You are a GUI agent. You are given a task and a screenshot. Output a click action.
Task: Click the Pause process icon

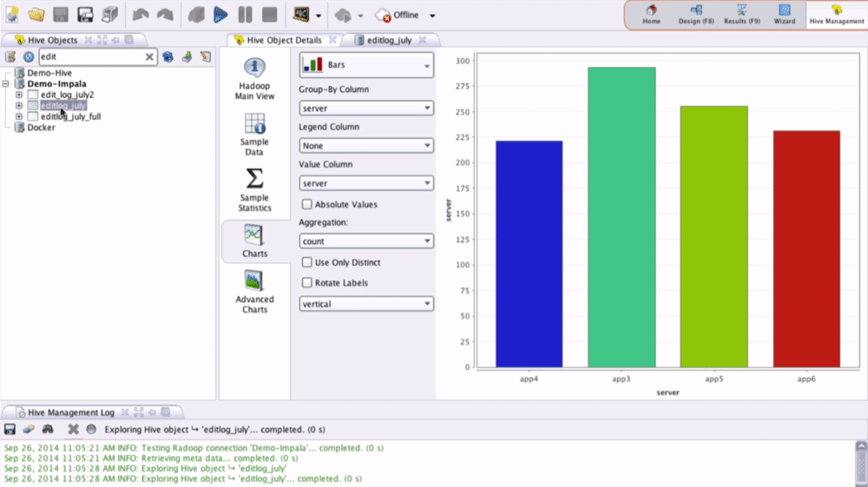[x=245, y=15]
